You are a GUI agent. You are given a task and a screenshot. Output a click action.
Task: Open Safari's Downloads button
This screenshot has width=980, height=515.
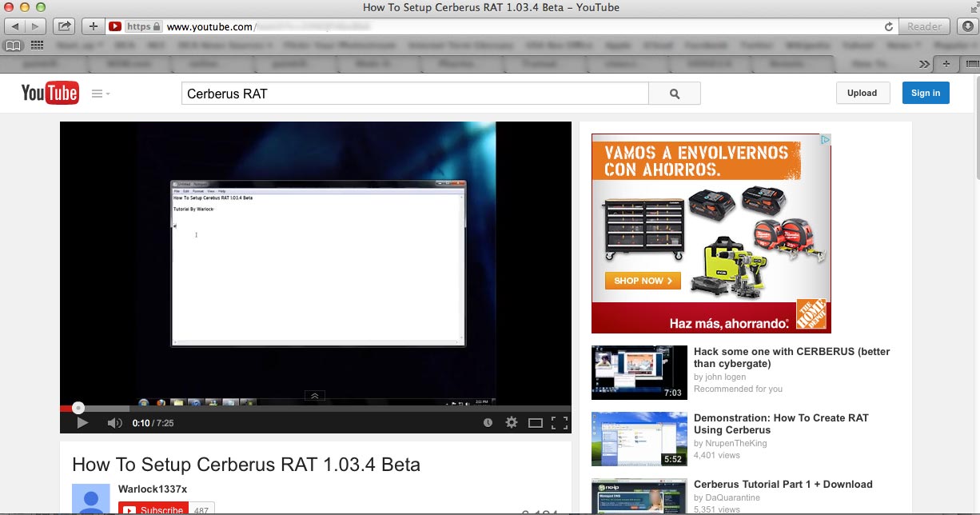966,26
